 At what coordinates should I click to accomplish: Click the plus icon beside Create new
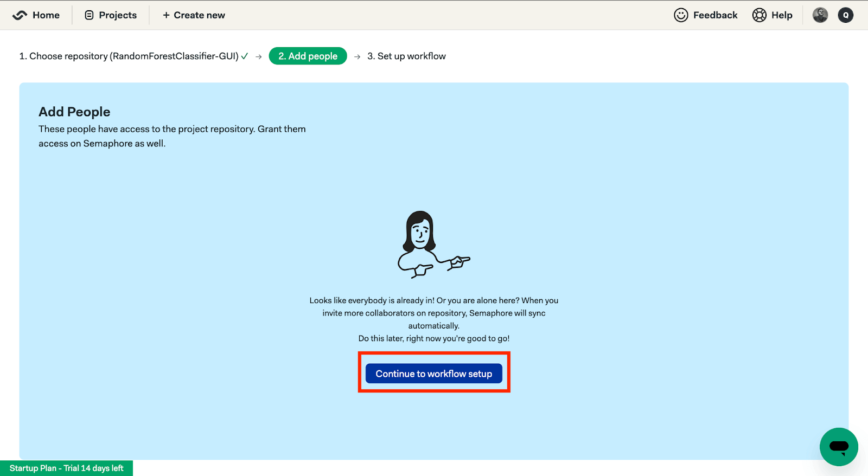[166, 15]
